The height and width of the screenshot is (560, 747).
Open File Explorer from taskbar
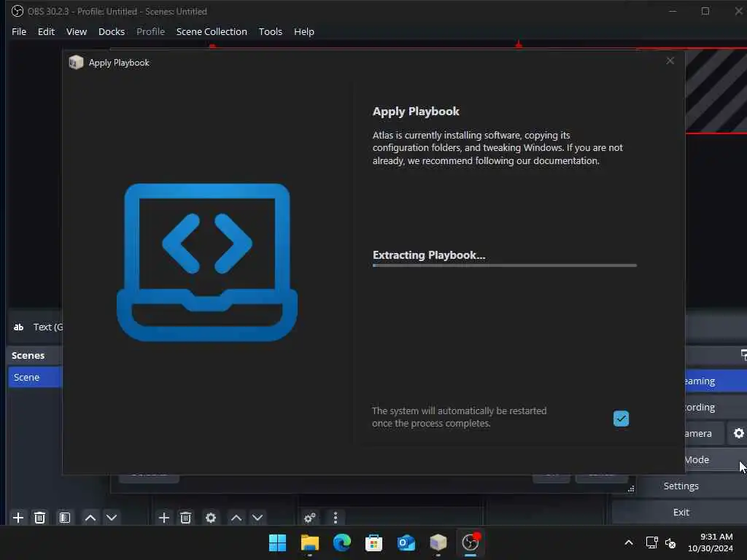309,542
